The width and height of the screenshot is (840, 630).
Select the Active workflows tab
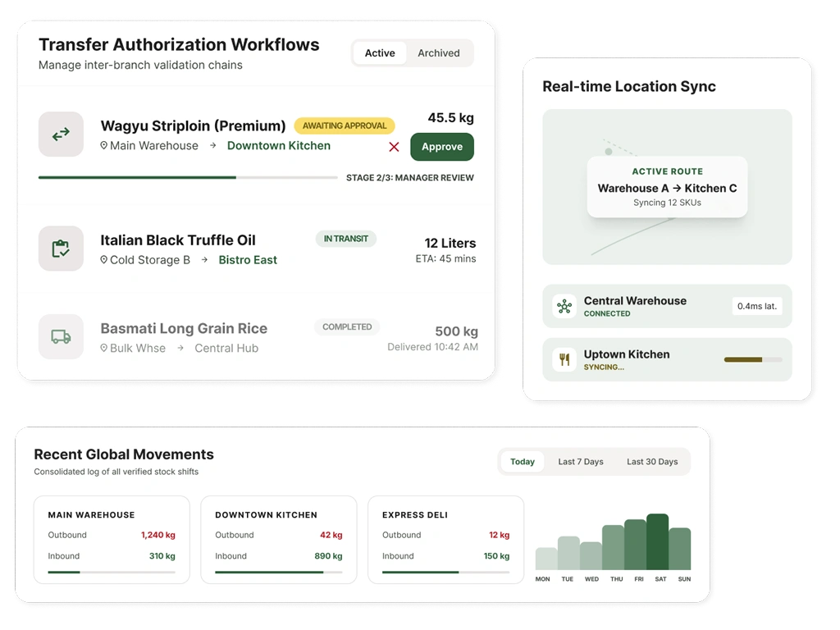[x=380, y=53]
